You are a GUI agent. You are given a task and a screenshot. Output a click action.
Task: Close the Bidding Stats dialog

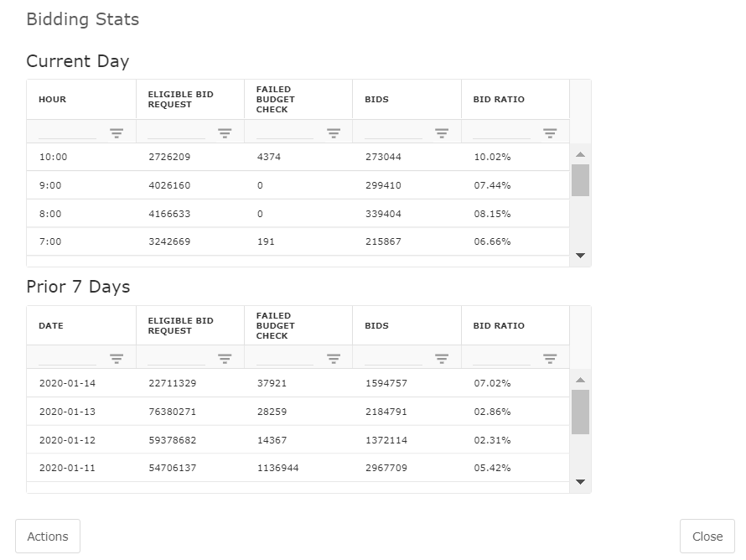[x=707, y=537]
